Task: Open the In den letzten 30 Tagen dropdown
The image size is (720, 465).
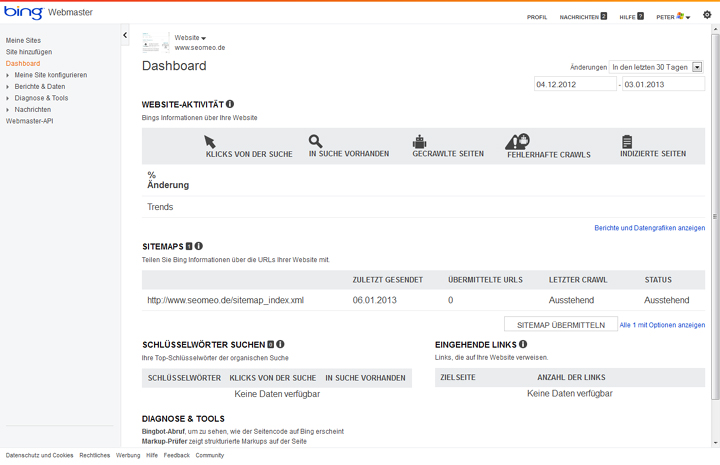Action: pos(656,67)
